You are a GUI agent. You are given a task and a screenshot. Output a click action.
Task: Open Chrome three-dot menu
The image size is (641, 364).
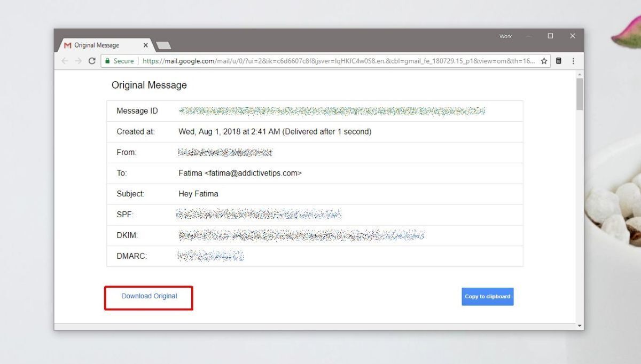(x=573, y=61)
